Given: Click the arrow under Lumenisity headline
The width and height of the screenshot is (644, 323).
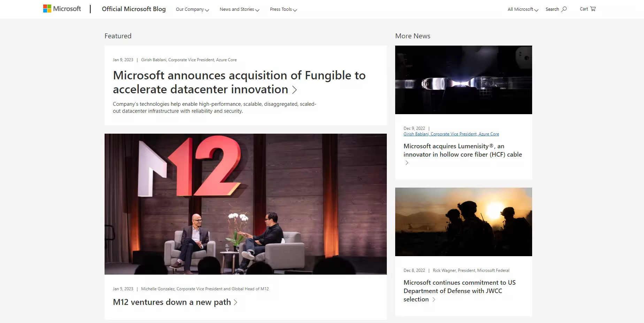Looking at the screenshot, I should (x=407, y=163).
